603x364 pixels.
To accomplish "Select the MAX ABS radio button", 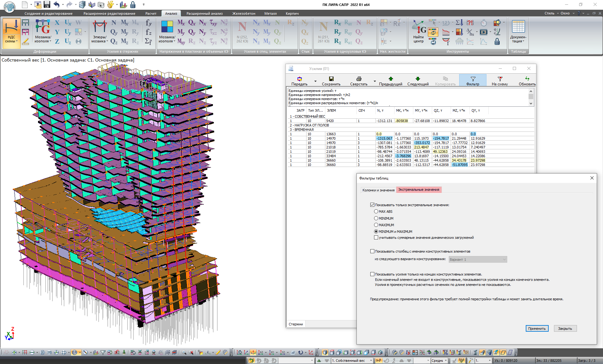I will [376, 211].
